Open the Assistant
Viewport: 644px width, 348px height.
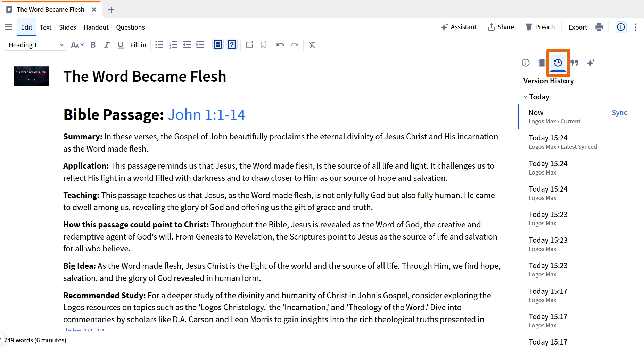coord(459,27)
